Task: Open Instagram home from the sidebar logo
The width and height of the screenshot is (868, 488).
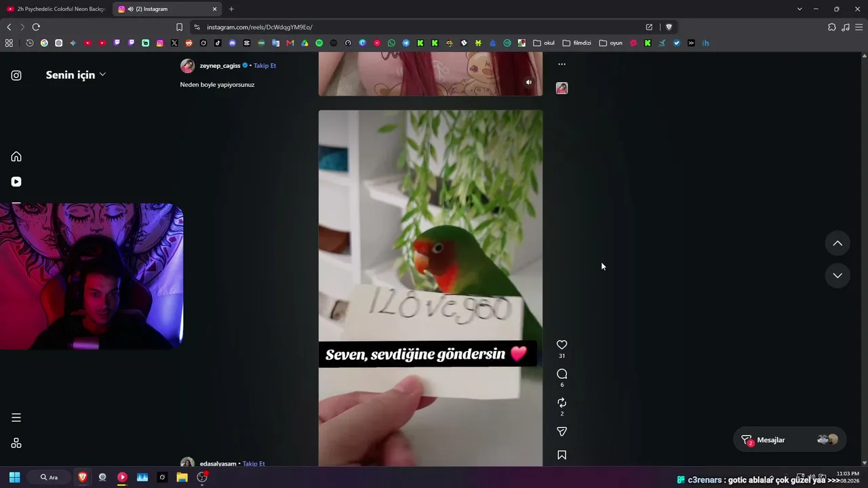Action: click(16, 75)
